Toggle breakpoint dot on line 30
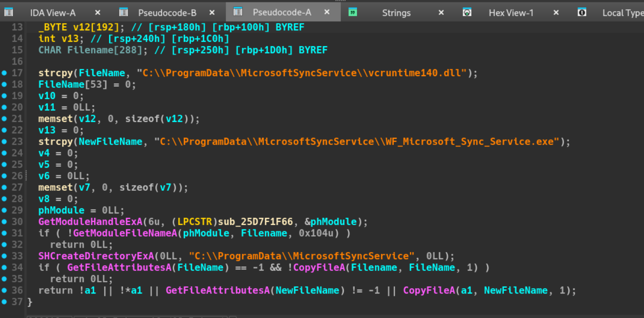Image resolution: width=644 pixels, height=318 pixels. click(4, 222)
